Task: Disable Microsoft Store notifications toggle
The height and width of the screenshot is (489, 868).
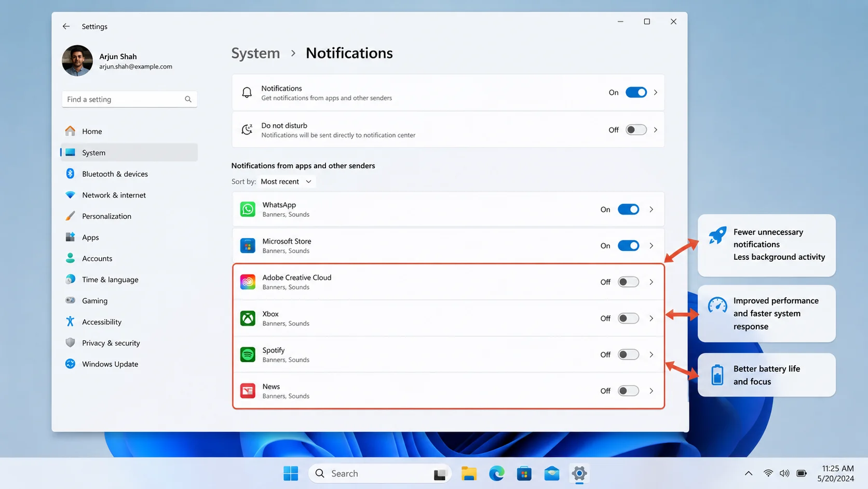Action: tap(628, 246)
